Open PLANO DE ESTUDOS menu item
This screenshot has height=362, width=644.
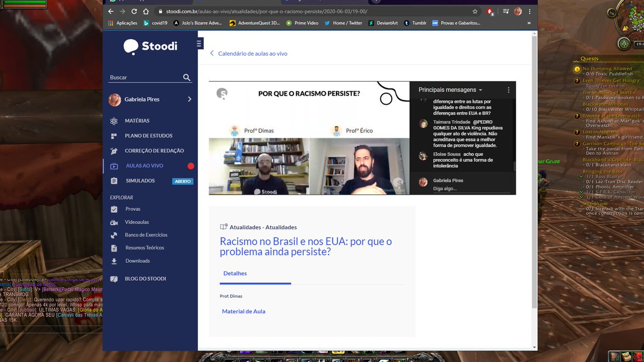coord(150,136)
